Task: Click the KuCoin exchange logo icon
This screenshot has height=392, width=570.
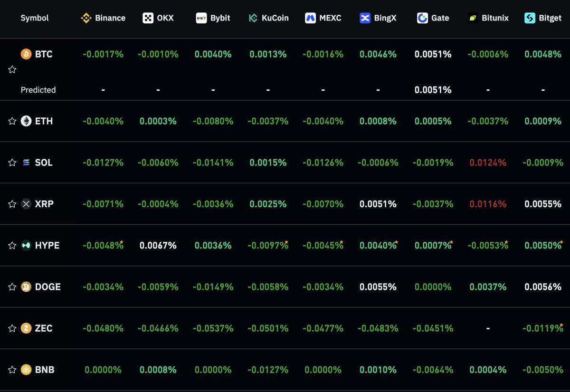Action: pos(253,18)
